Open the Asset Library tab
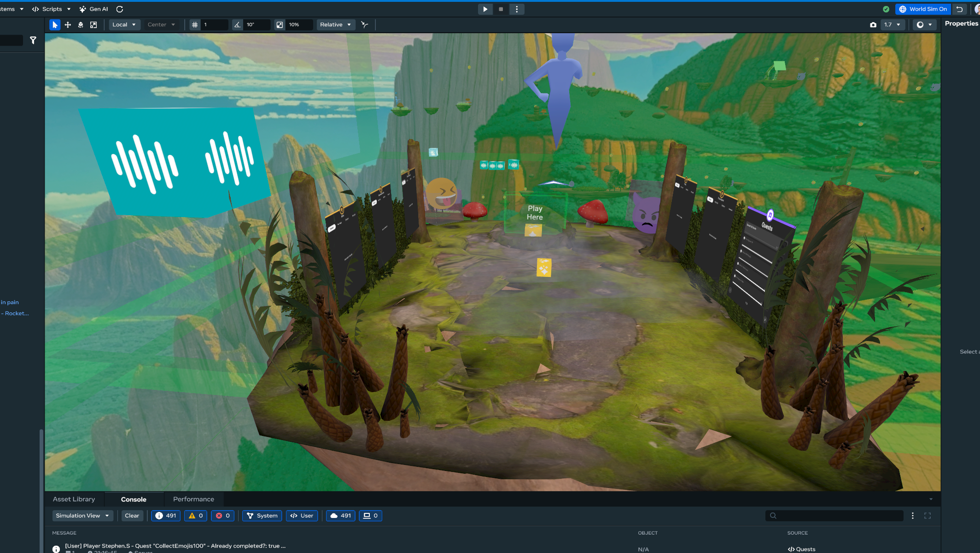 [x=74, y=499]
